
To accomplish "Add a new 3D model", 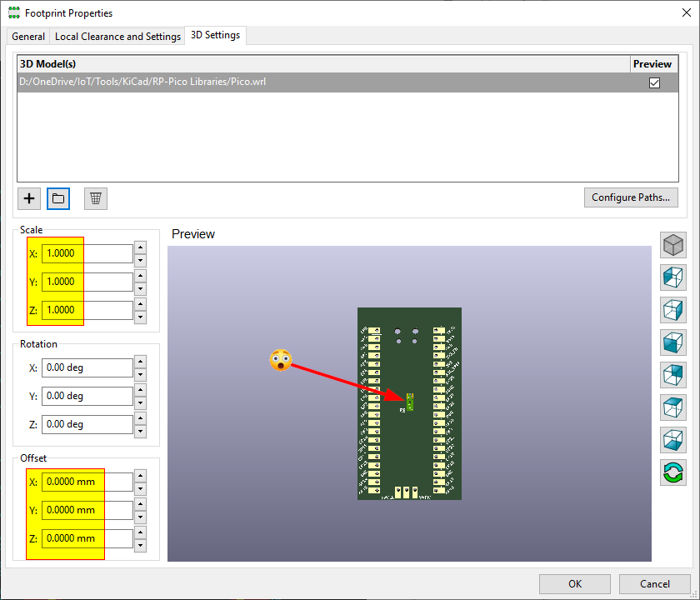I will (28, 198).
